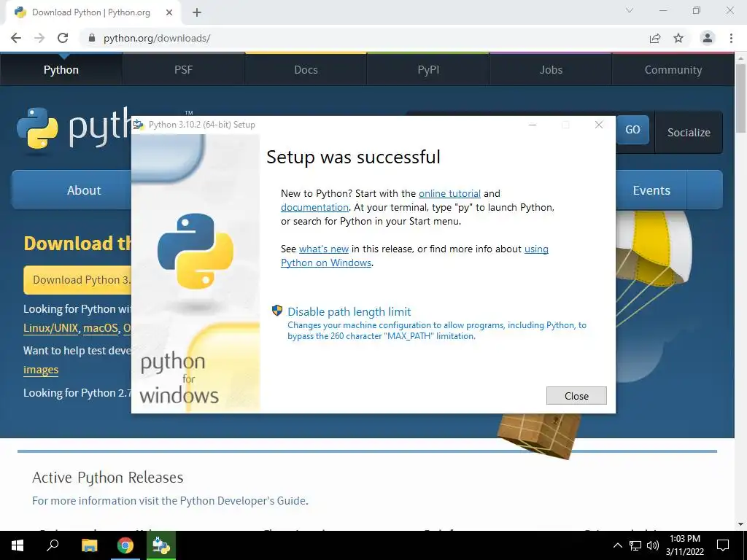Close the Python Setup dialog with X

pyautogui.click(x=599, y=125)
